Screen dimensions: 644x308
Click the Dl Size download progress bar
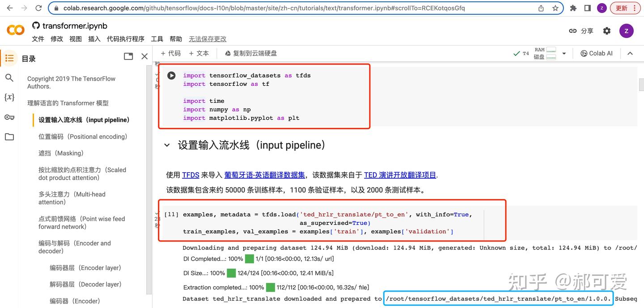[232, 273]
